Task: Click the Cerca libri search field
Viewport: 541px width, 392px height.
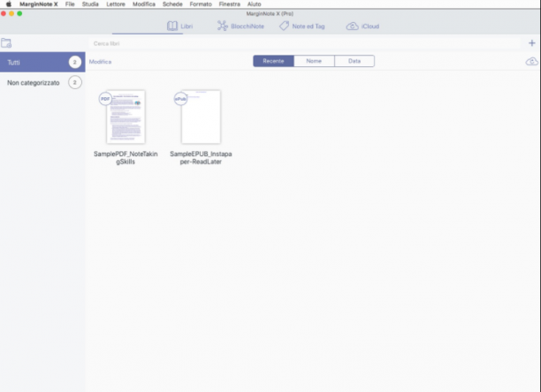Action: pyautogui.click(x=304, y=43)
